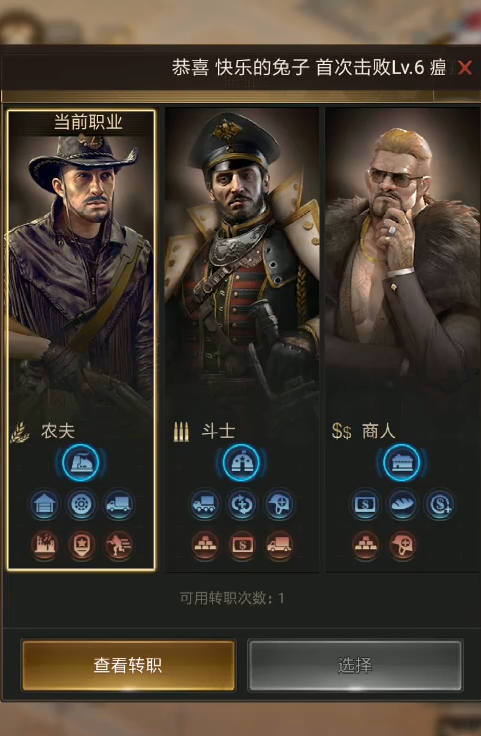Close the profession panel with red X
Screen dimensions: 481x736
pyautogui.click(x=465, y=68)
